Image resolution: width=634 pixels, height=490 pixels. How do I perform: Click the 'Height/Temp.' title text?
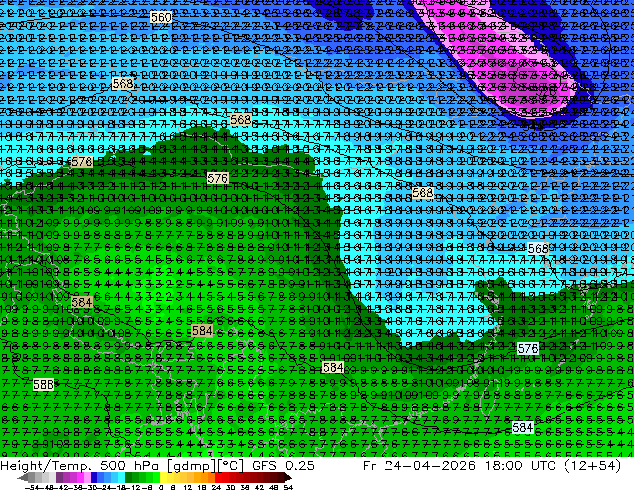(x=46, y=466)
